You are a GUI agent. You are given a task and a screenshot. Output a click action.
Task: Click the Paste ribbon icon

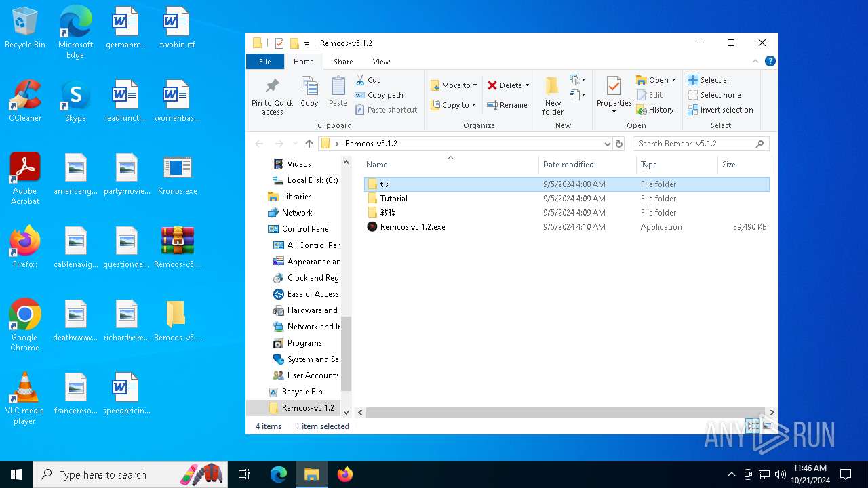click(x=338, y=87)
